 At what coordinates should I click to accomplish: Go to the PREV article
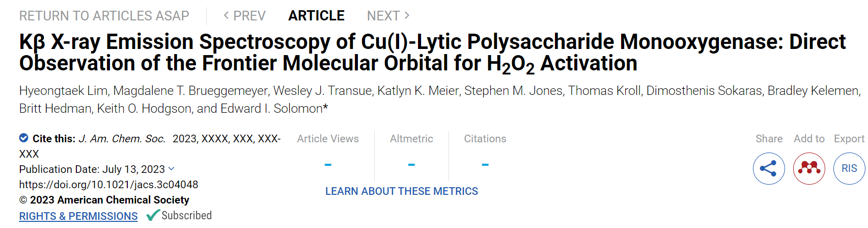(x=244, y=16)
